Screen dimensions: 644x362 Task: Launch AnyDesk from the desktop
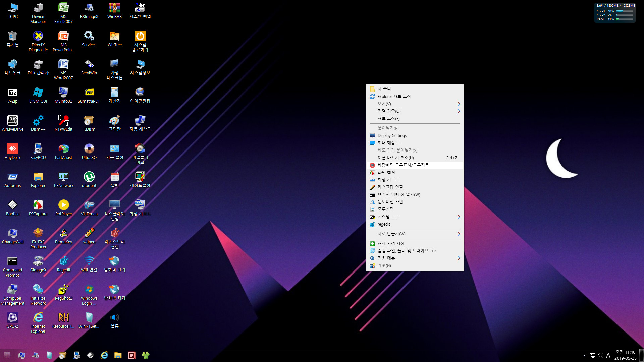click(12, 152)
